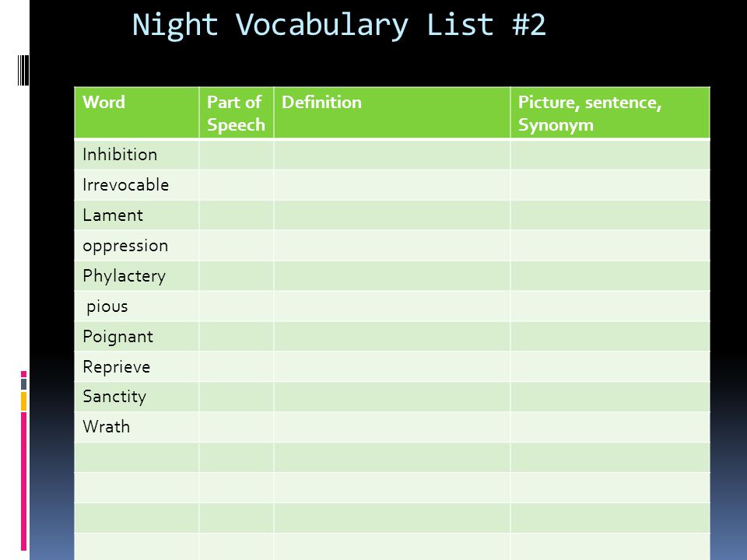This screenshot has width=747, height=560.
Task: Select the Lament word cell
Action: coord(137,215)
